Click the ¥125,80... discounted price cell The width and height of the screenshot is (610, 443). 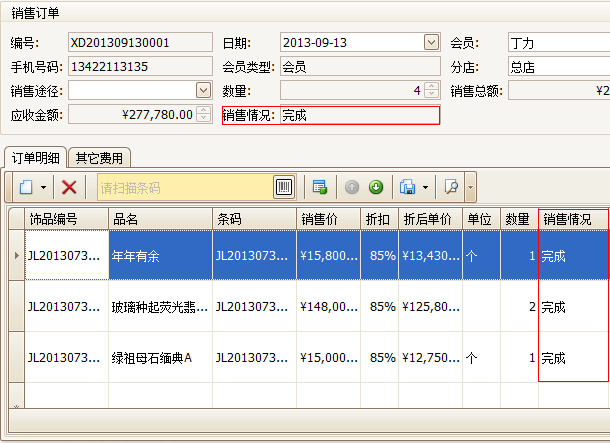(430, 306)
